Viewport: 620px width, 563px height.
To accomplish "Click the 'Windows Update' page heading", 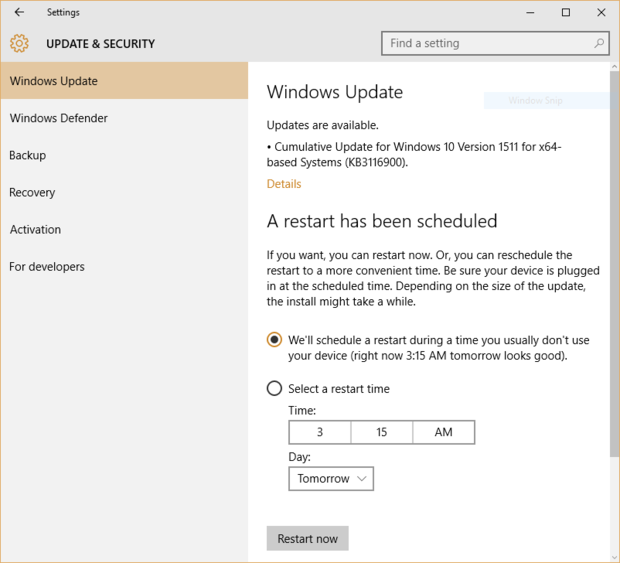I will [335, 92].
